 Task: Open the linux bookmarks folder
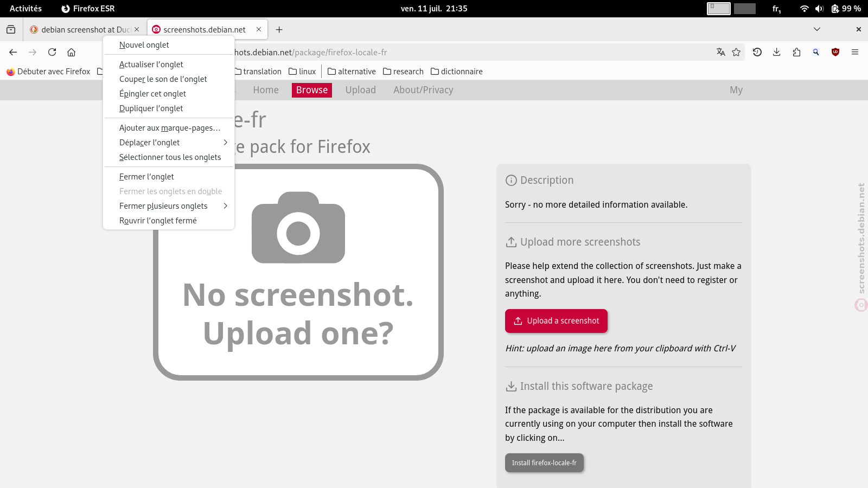tap(302, 72)
